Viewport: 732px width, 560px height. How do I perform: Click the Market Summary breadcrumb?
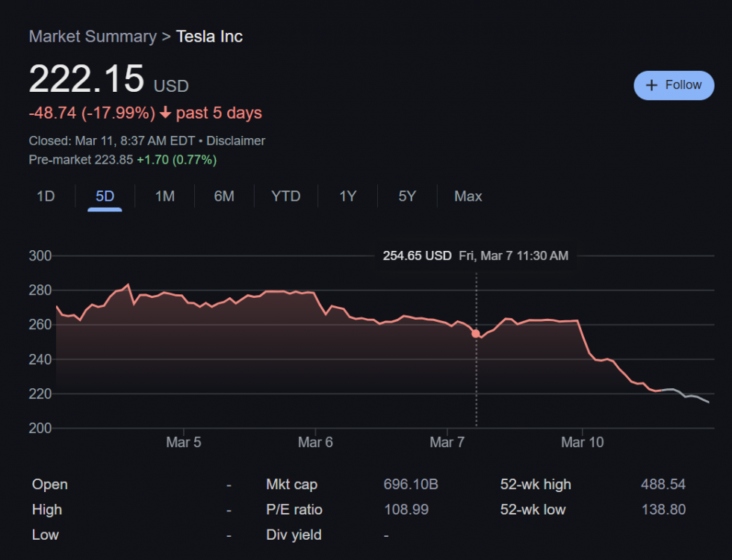click(93, 37)
